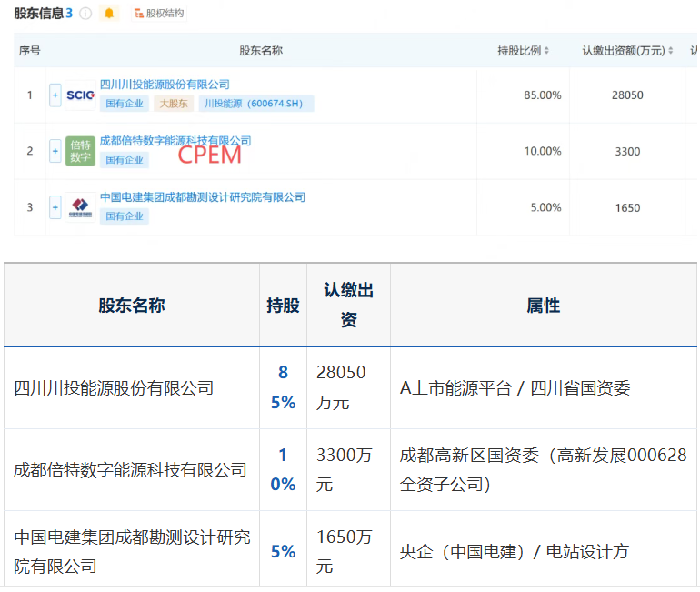The height and width of the screenshot is (592, 700).
Task: Click the blue 10% value
Action: click(283, 469)
